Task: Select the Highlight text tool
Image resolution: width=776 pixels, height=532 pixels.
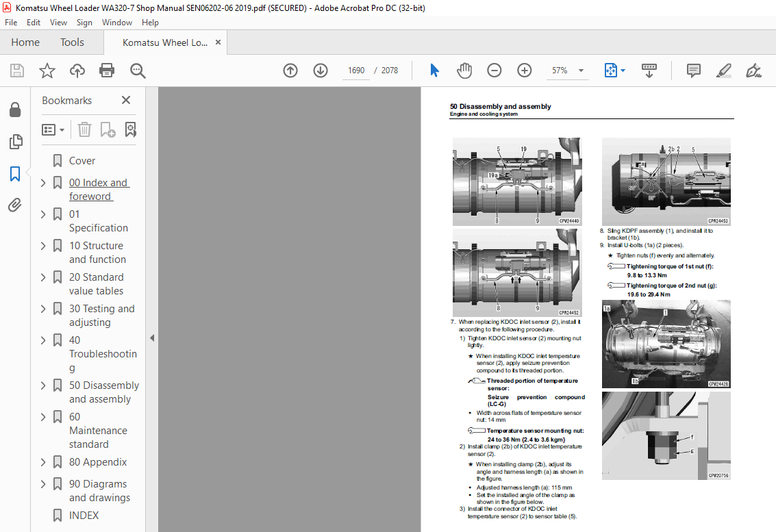Action: 723,71
